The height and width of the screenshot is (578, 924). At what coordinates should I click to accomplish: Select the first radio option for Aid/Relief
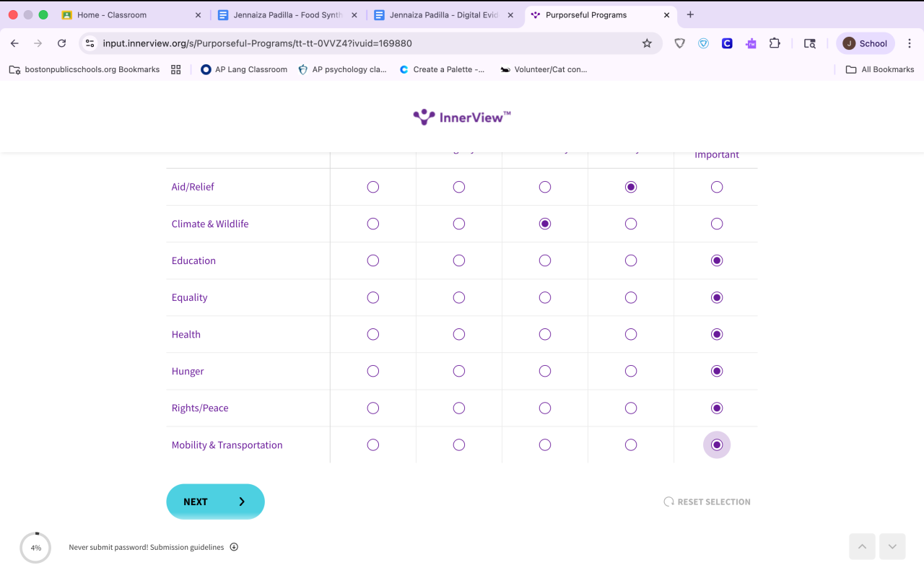(372, 187)
